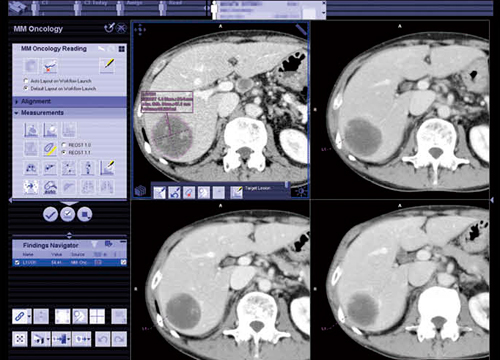500x360 pixels.
Task: Click the stethoscope checkmark icon beside MM Oncology
Action: (x=109, y=28)
